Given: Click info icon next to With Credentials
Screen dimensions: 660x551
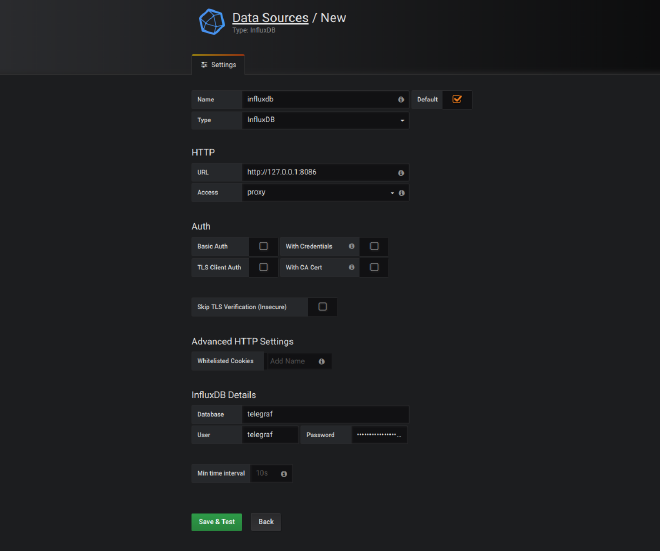Looking at the screenshot, I should (x=351, y=246).
